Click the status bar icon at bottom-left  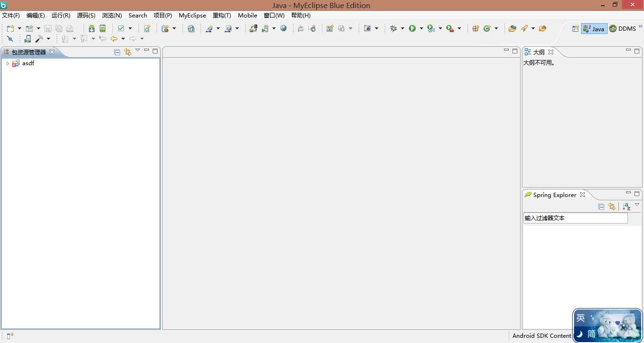(x=10, y=336)
